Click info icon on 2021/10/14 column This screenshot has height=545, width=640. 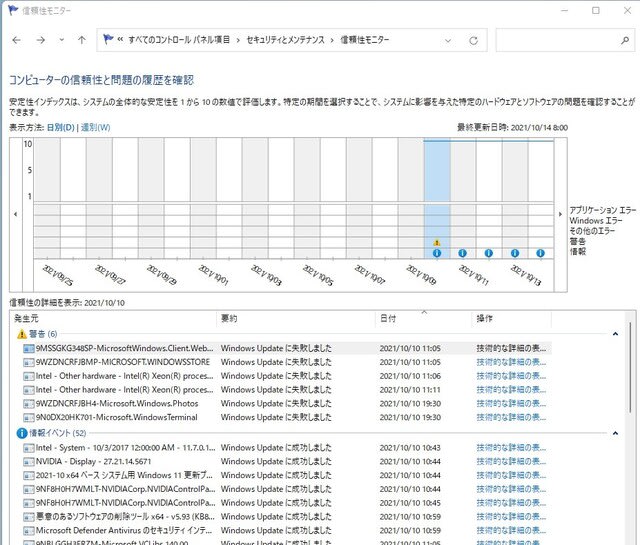540,253
